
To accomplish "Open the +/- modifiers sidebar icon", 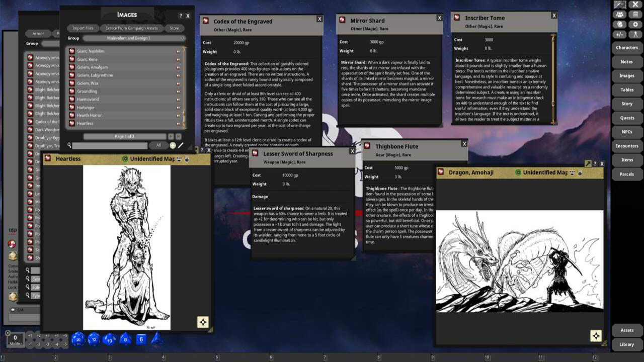I will point(620,34).
